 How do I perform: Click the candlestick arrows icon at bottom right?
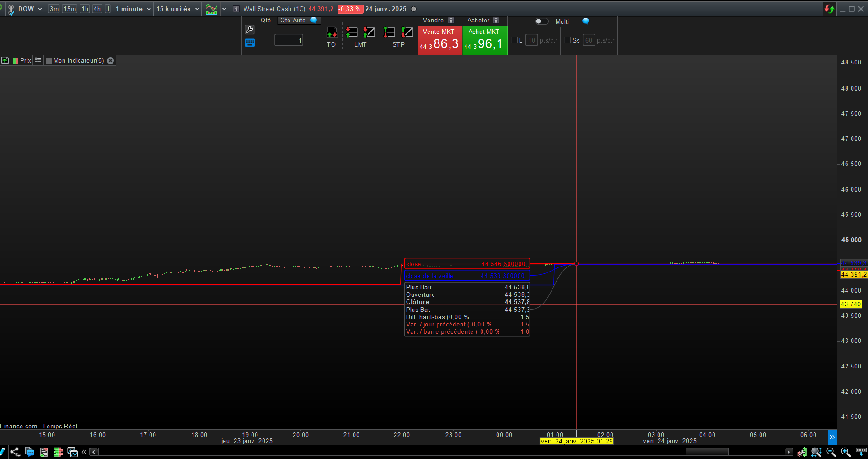802,452
